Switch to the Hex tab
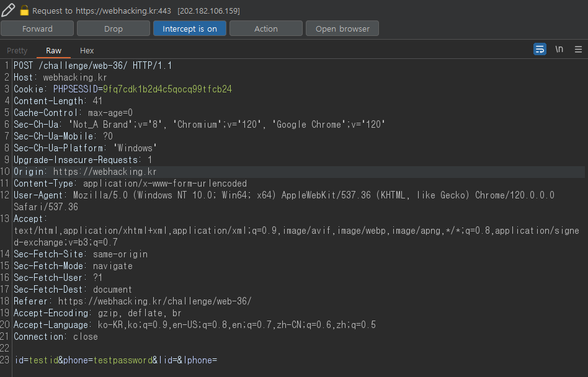The image size is (588, 377). [87, 51]
